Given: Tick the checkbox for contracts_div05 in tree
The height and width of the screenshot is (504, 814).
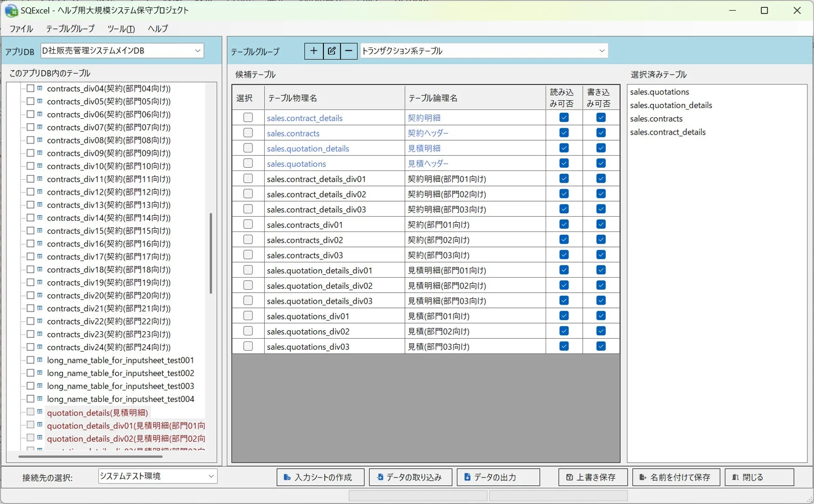Looking at the screenshot, I should click(x=30, y=101).
